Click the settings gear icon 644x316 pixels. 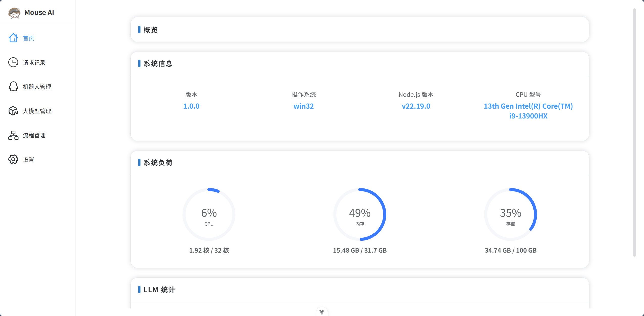click(x=13, y=159)
